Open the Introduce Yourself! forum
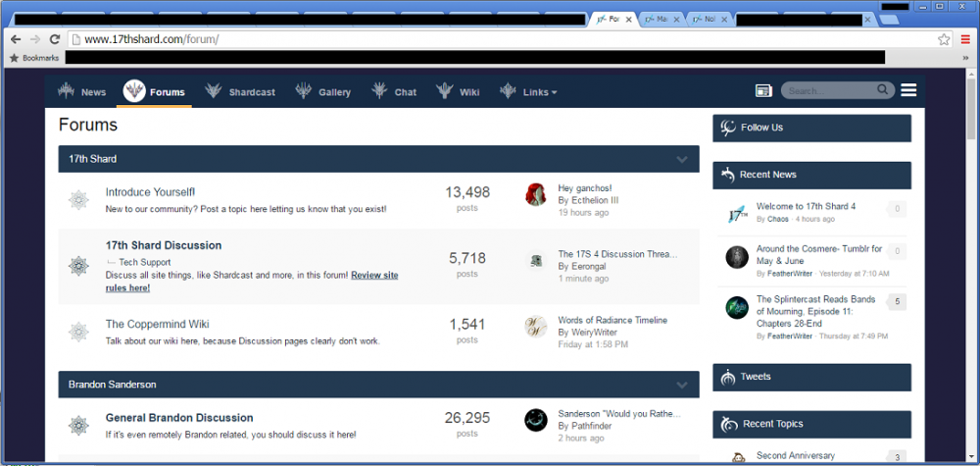The width and height of the screenshot is (980, 466). (x=151, y=192)
